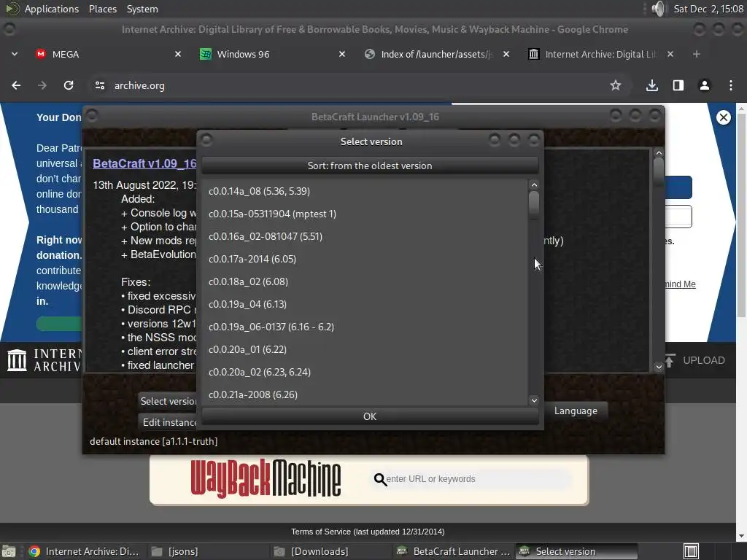Click the changelog panel scroll up arrow
The height and width of the screenshot is (560, 747).
coord(659,153)
